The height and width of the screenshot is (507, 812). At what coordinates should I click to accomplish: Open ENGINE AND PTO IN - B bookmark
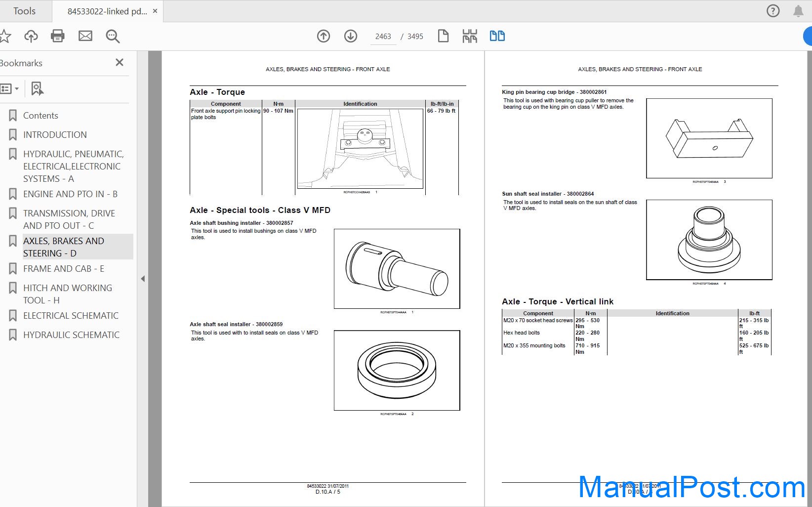coord(70,194)
